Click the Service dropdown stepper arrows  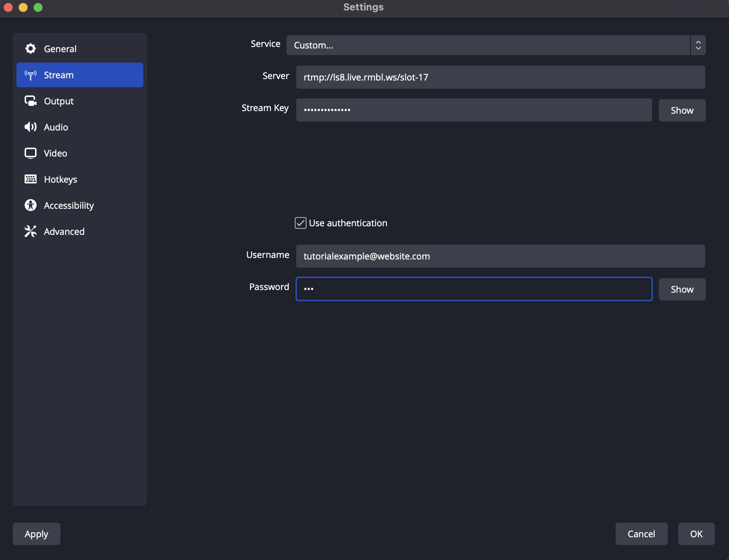pyautogui.click(x=698, y=45)
